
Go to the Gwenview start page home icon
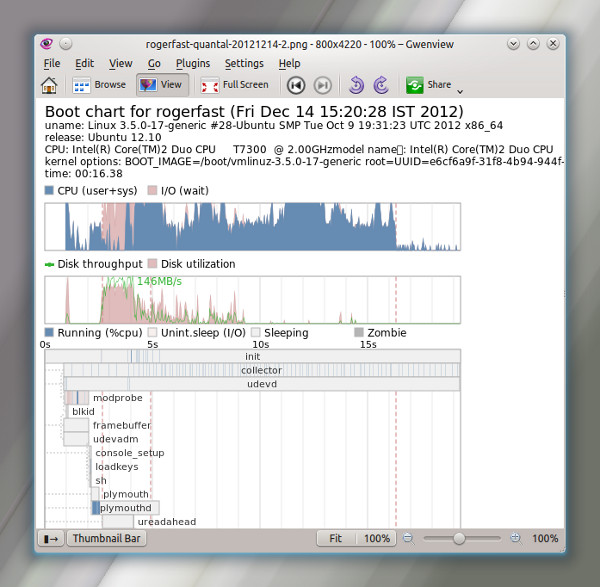pyautogui.click(x=49, y=85)
